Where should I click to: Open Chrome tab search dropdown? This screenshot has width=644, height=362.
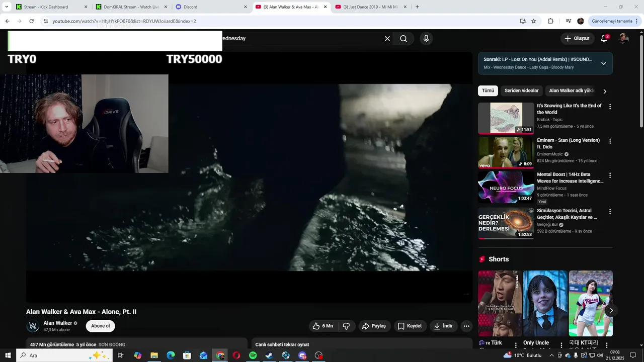[x=7, y=7]
